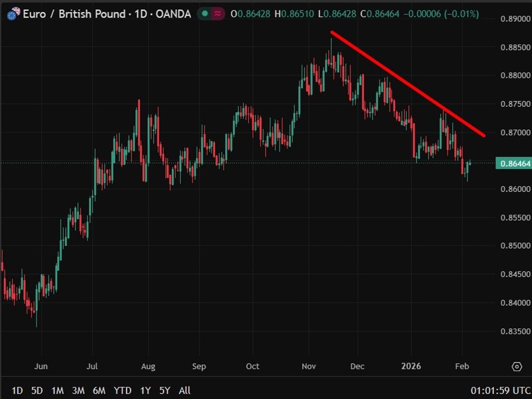Screen dimensions: 532x399
Task: Click the EUR/GBP currency flag icon
Action: point(13,14)
